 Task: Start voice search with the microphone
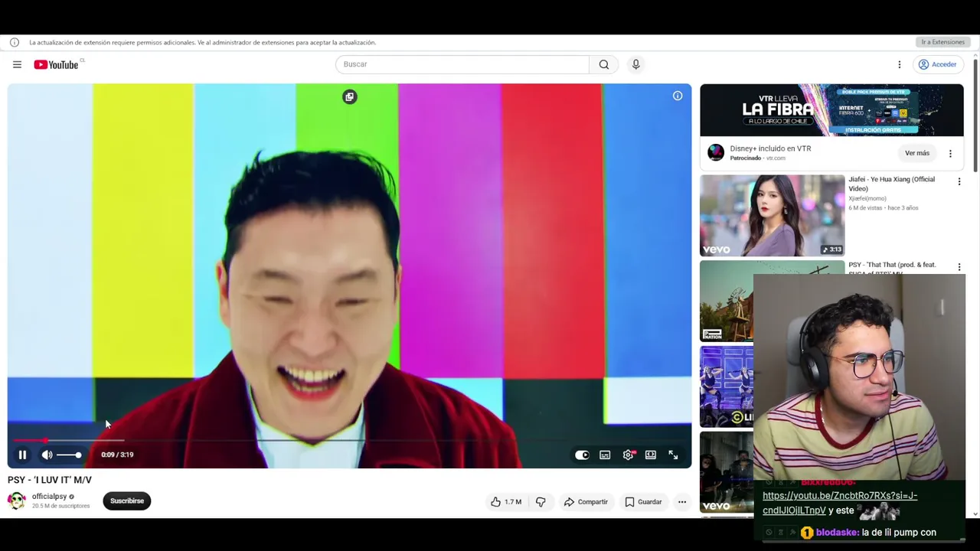tap(635, 64)
